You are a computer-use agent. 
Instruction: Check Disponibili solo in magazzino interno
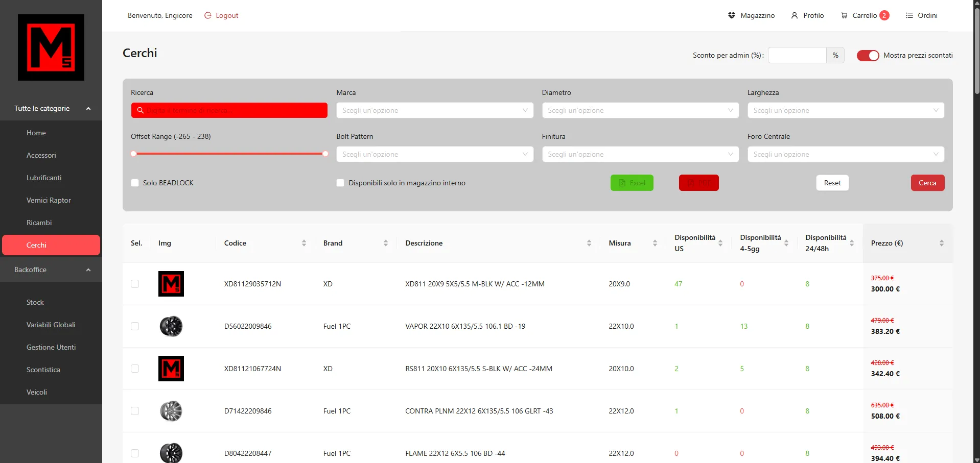click(340, 183)
